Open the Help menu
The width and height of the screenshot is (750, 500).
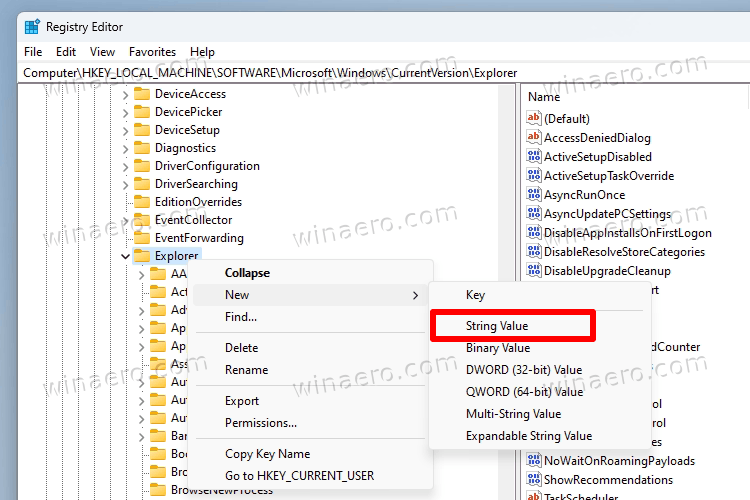pyautogui.click(x=202, y=52)
